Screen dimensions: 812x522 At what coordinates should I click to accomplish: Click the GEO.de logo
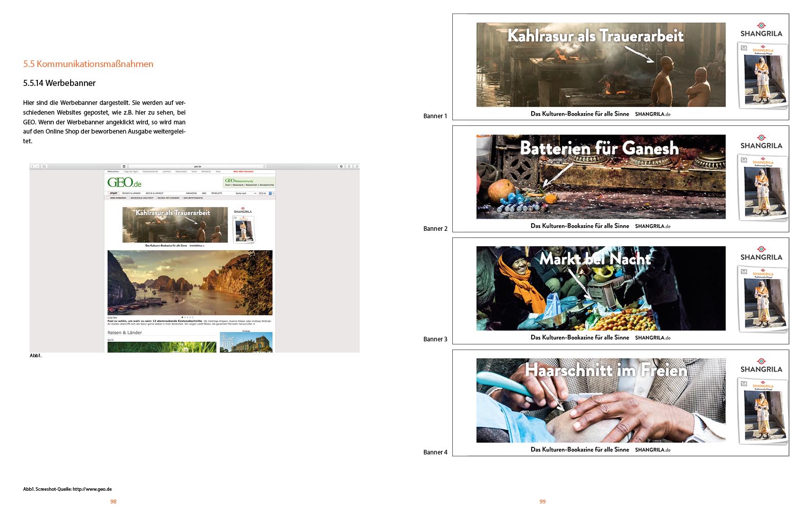[124, 183]
